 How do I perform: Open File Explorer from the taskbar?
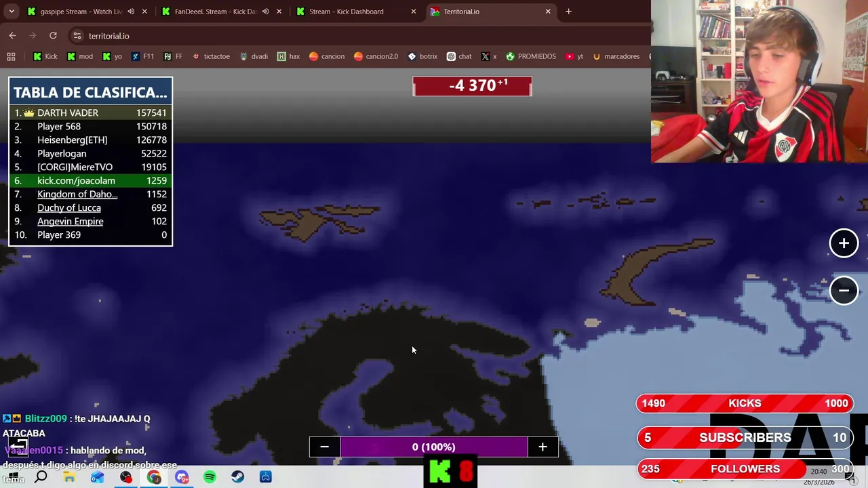point(69,477)
